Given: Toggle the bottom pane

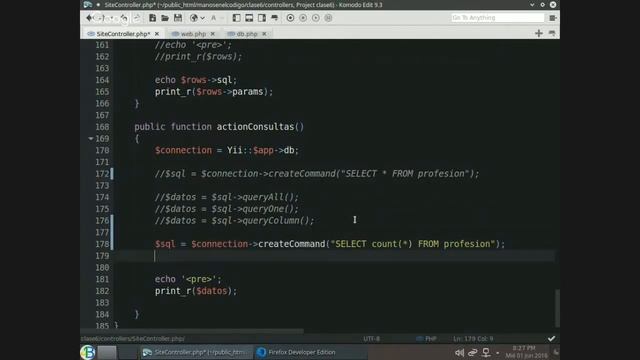Looking at the screenshot, I should point(249,18).
